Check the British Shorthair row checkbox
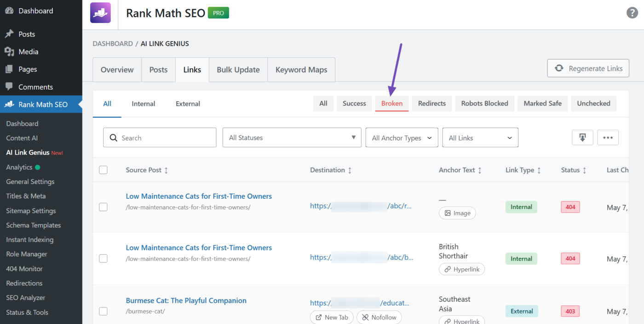Image resolution: width=644 pixels, height=324 pixels. click(103, 259)
